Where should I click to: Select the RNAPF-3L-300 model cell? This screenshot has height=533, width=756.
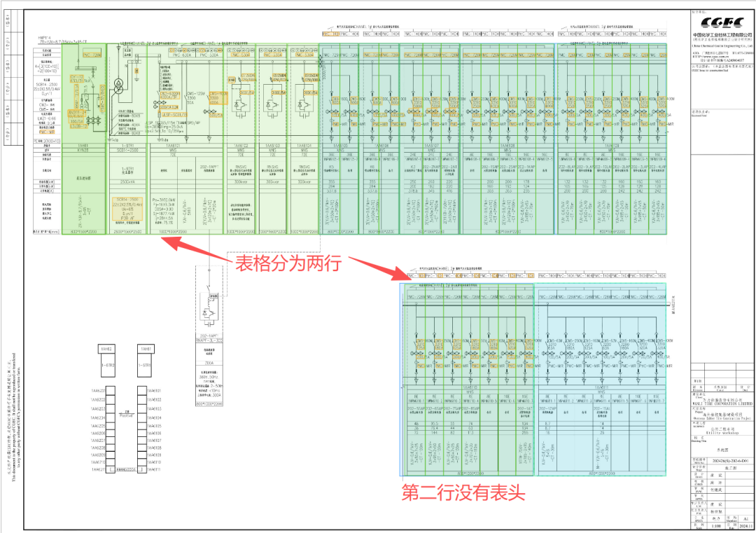click(209, 340)
